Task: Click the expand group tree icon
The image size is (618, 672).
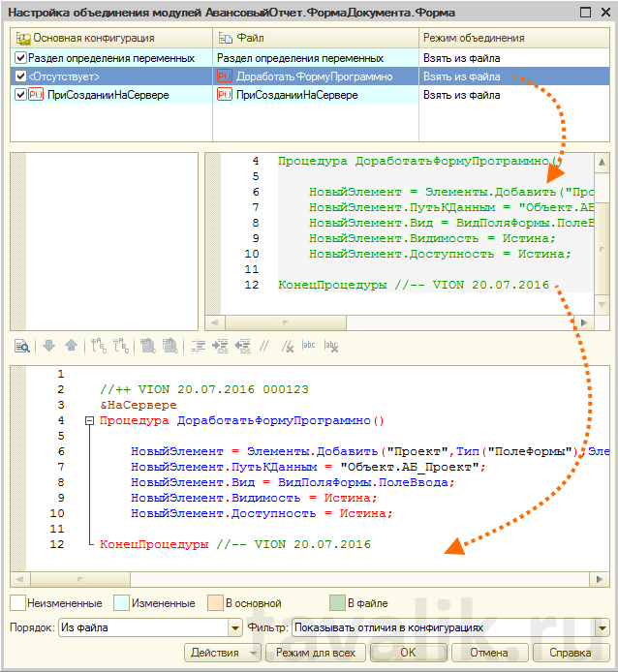Action: pos(99,346)
